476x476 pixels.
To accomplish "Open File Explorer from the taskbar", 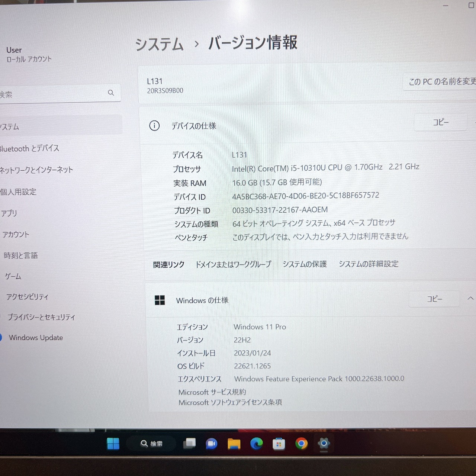I will pyautogui.click(x=234, y=444).
